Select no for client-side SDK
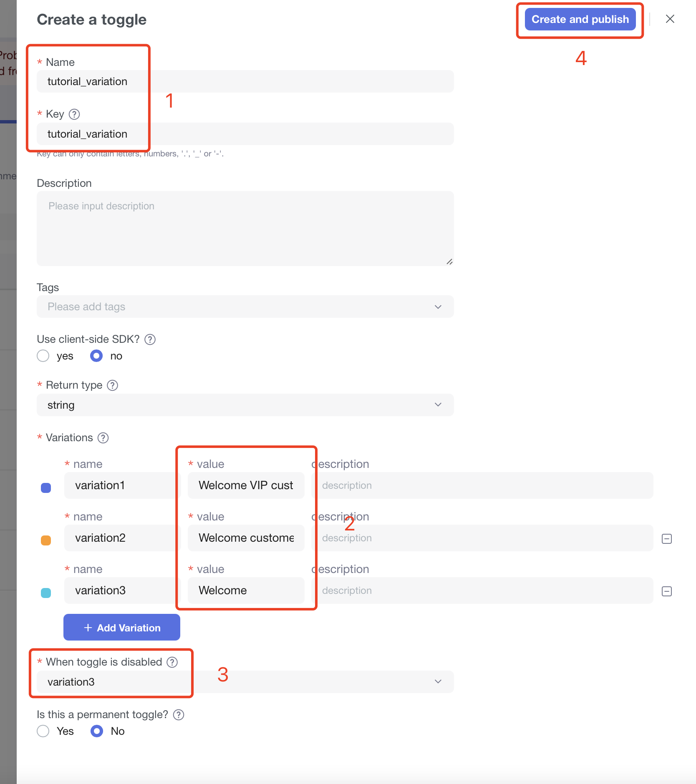 click(x=96, y=356)
